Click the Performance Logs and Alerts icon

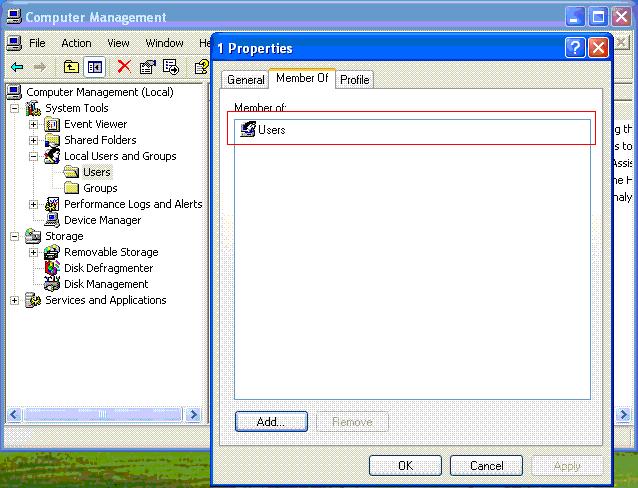52,204
